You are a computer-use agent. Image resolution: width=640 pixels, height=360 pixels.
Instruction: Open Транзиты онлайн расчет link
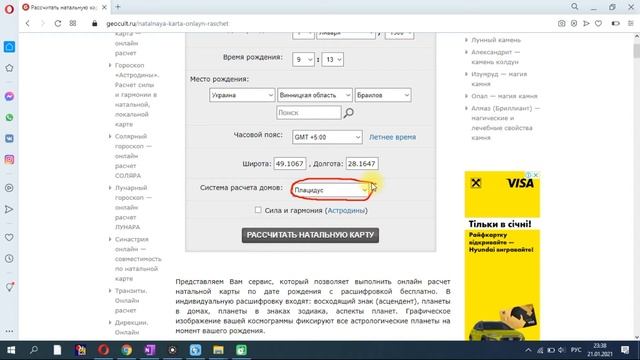click(131, 300)
